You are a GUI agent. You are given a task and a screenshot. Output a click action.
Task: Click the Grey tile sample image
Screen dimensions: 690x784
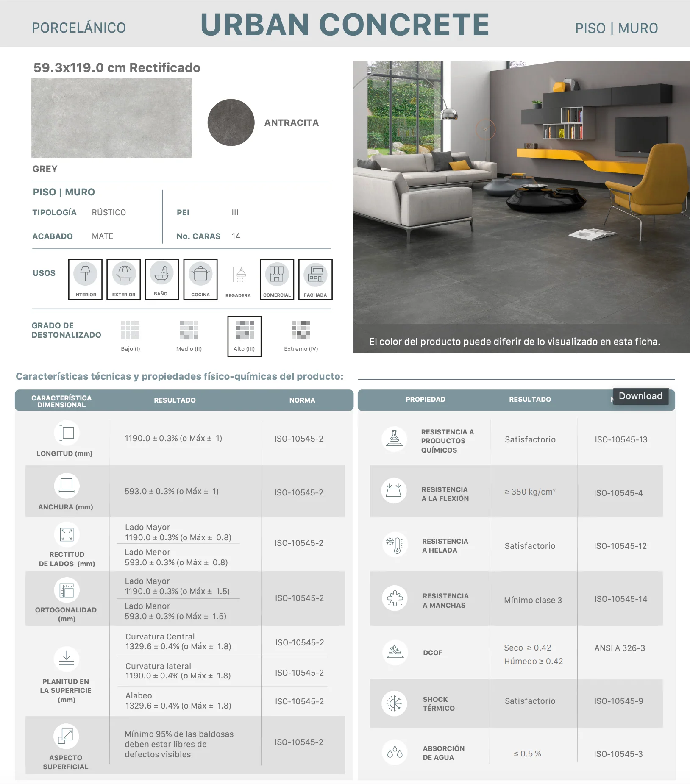pos(111,118)
